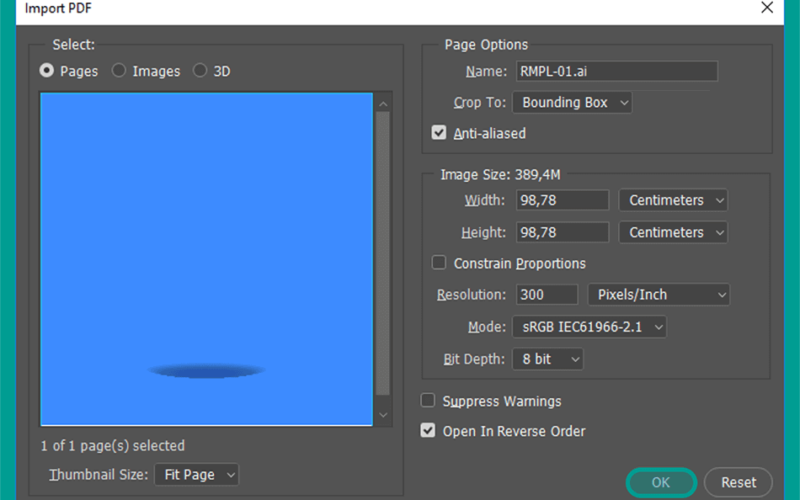The height and width of the screenshot is (500, 800).
Task: Open the Bit Depth 8 bit dropdown
Action: pos(547,359)
